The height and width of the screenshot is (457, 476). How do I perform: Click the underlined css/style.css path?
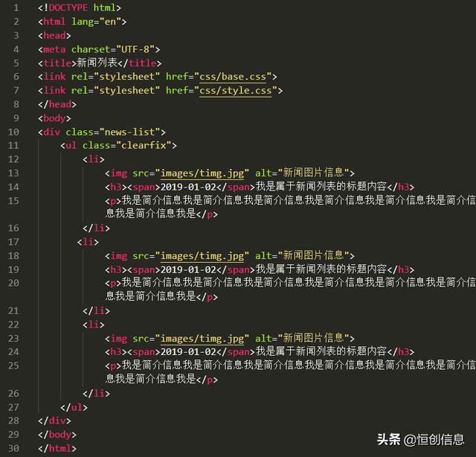236,91
